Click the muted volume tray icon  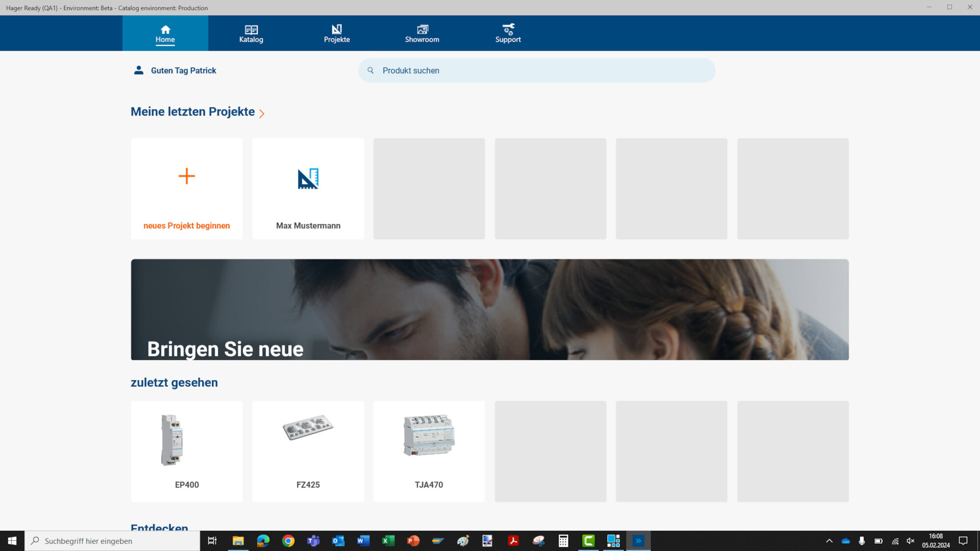pos(911,541)
